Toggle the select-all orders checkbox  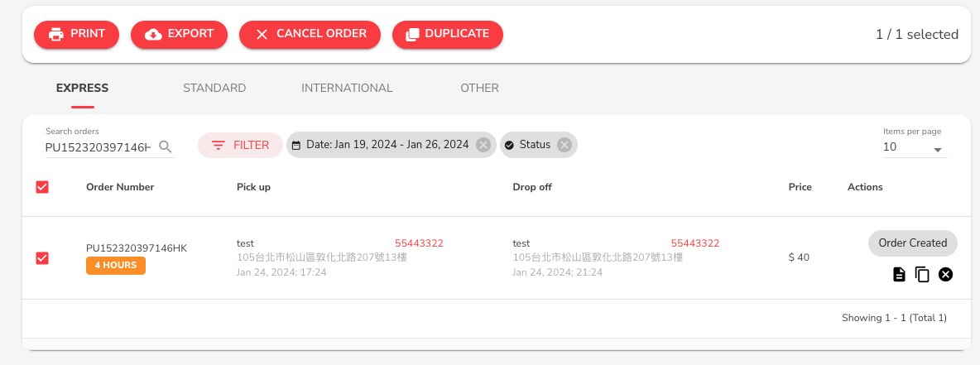tap(42, 187)
